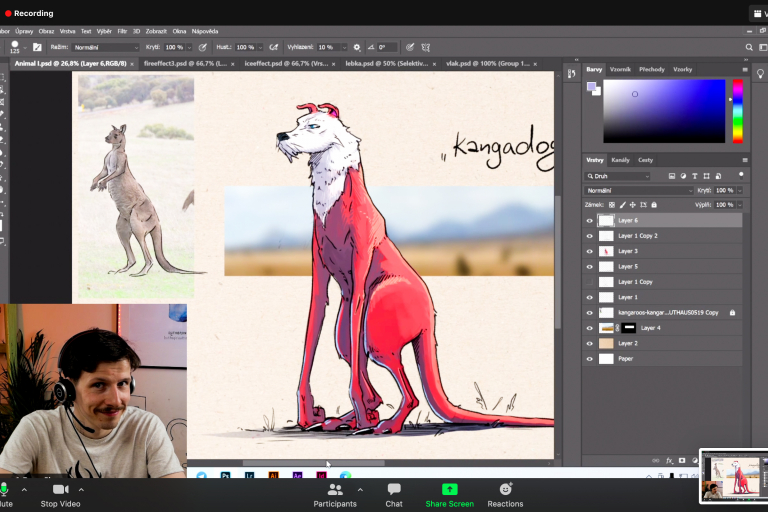Image resolution: width=768 pixels, height=512 pixels.
Task: Hide Layer 6 with its eye icon
Action: tap(590, 221)
